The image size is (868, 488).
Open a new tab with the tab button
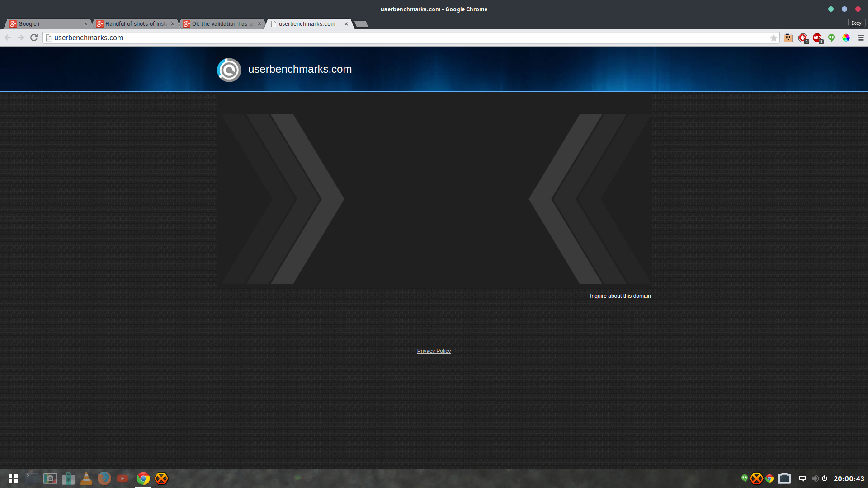(x=361, y=24)
